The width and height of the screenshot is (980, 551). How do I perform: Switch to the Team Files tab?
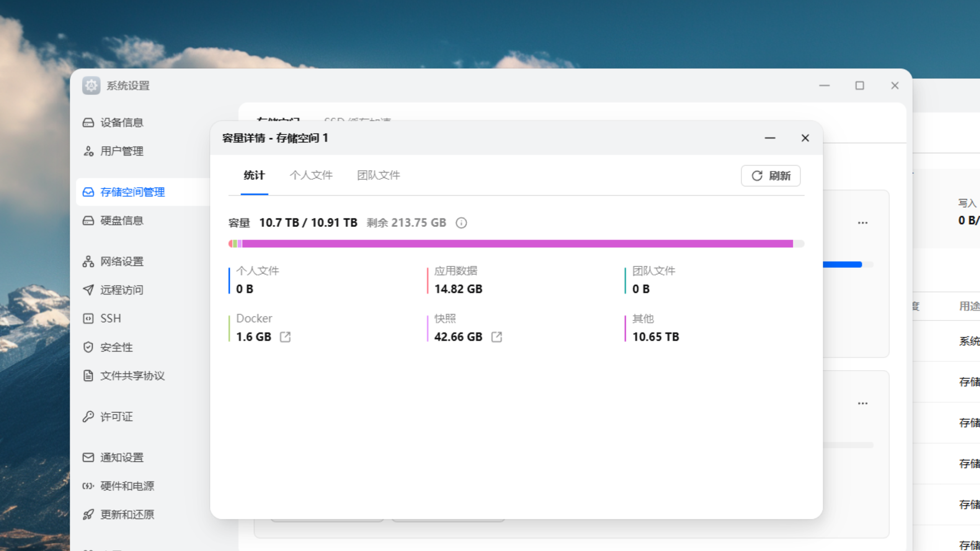tap(378, 175)
